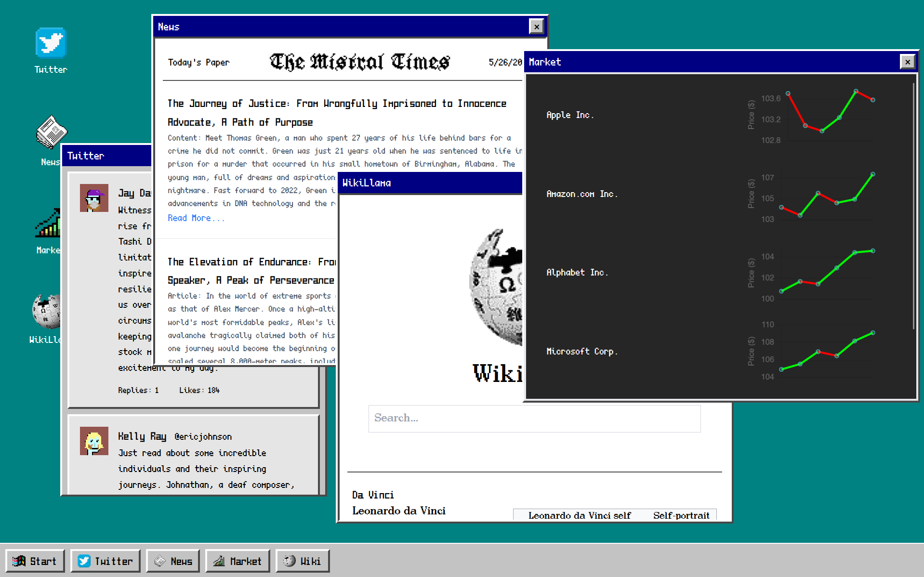This screenshot has height=577, width=924.
Task: Click the Self-portrait caption in WikiLlama
Action: point(681,515)
